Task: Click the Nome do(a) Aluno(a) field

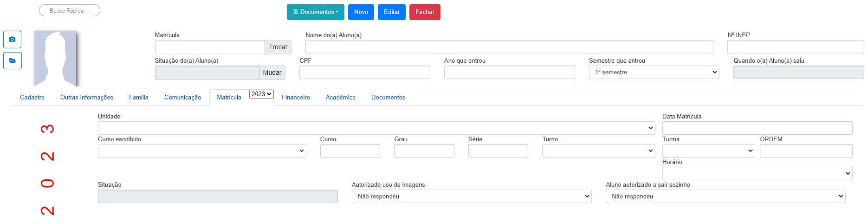Action: (x=509, y=46)
